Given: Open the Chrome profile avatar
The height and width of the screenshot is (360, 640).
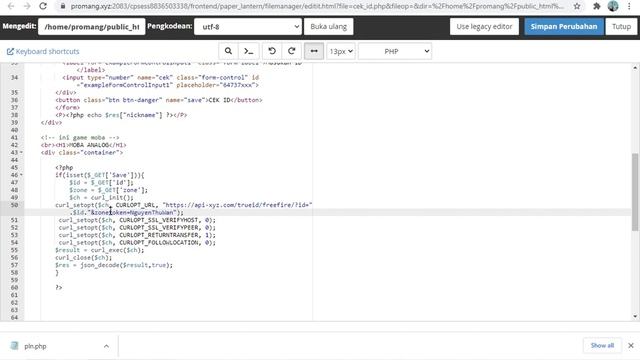Looking at the screenshot, I should pos(613,6).
